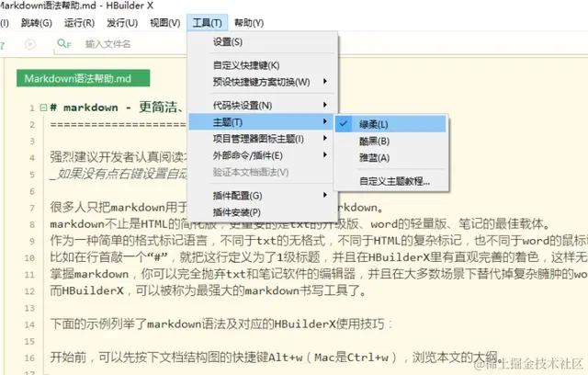Click line number 10 in the gutter

pos(29,258)
